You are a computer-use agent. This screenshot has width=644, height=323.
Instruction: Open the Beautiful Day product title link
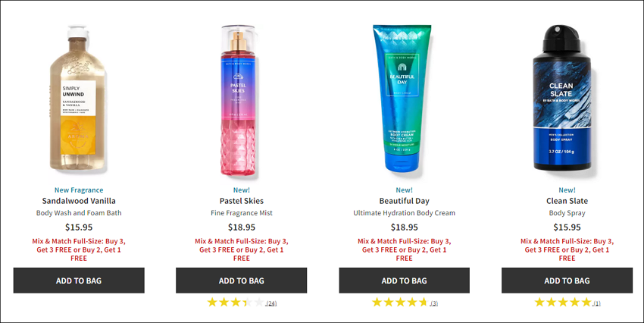click(404, 201)
